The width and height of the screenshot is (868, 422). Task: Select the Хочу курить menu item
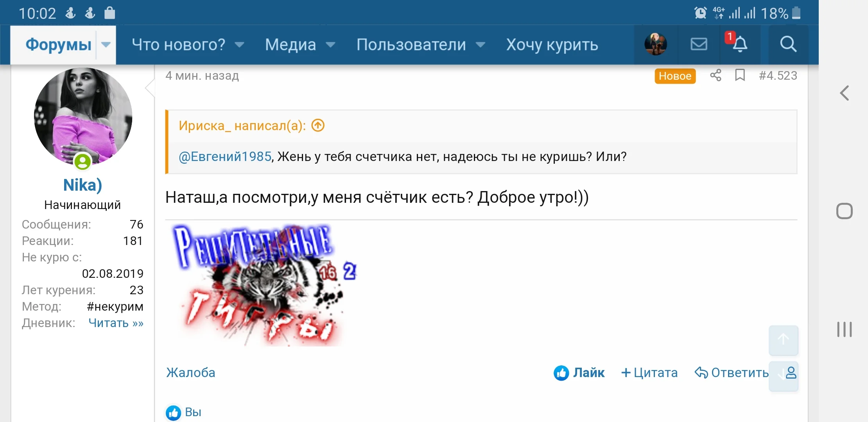tap(552, 45)
